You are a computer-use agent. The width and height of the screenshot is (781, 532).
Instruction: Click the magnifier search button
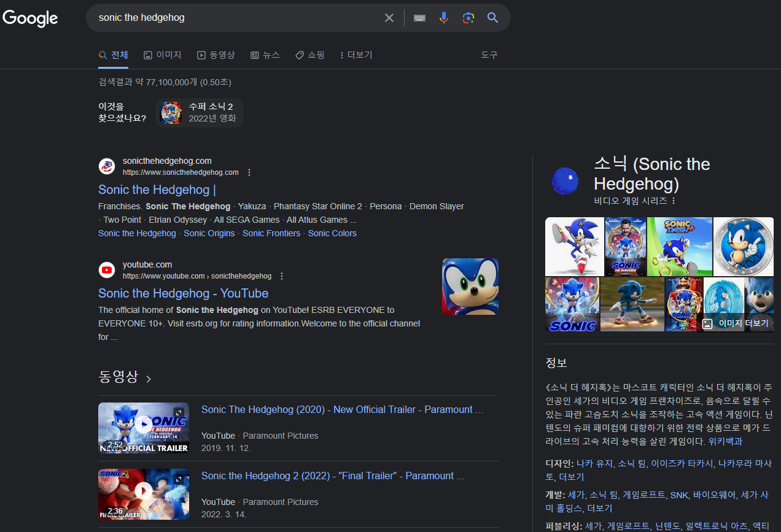493,18
